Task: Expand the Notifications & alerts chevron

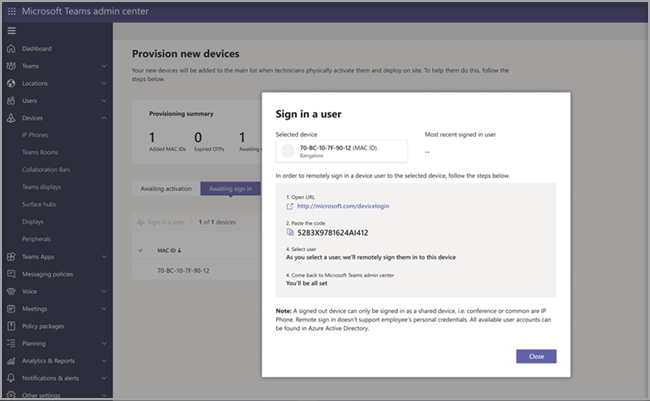Action: [104, 378]
